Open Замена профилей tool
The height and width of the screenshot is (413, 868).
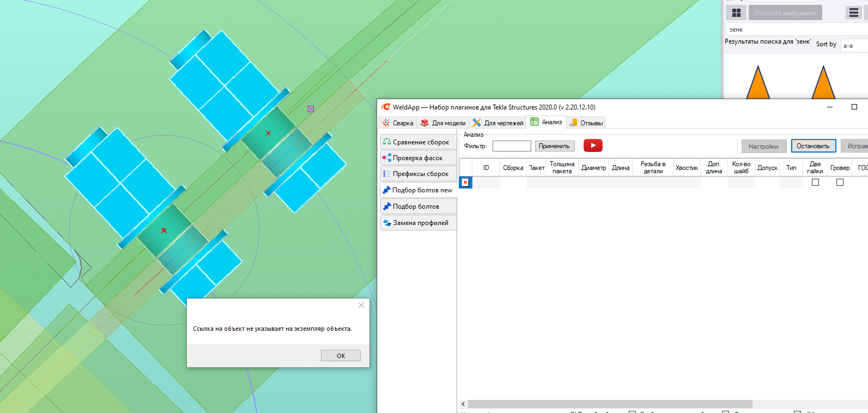418,223
